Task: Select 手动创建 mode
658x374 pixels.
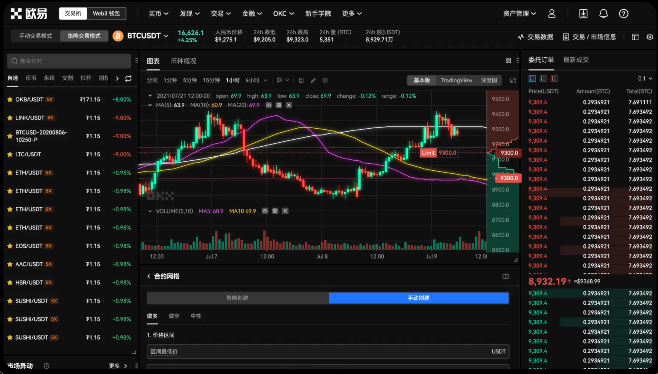Action: point(419,298)
